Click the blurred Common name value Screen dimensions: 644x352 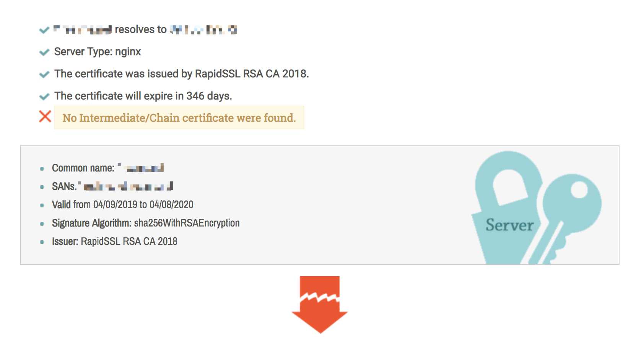[141, 168]
